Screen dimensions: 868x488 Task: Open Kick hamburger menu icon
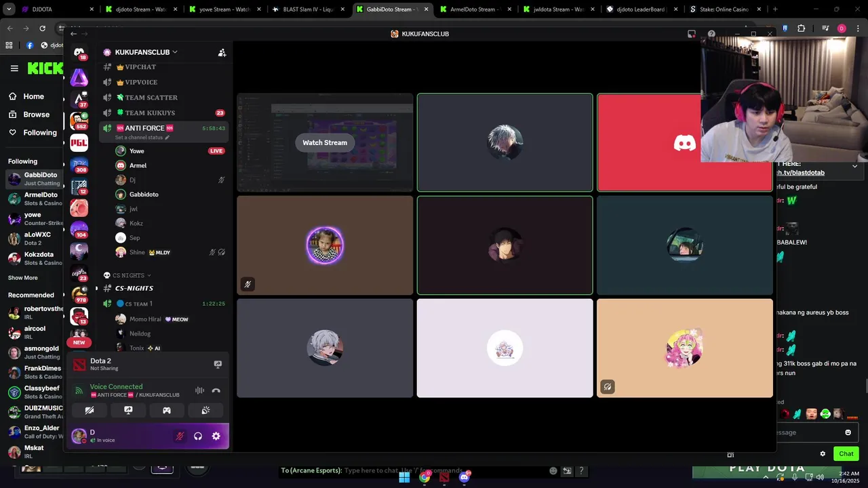pyautogui.click(x=14, y=68)
